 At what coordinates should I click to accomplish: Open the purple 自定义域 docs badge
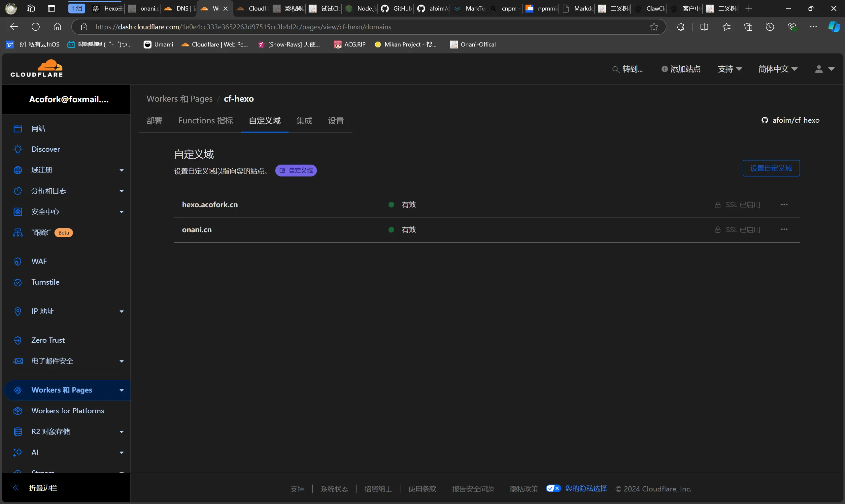(296, 171)
